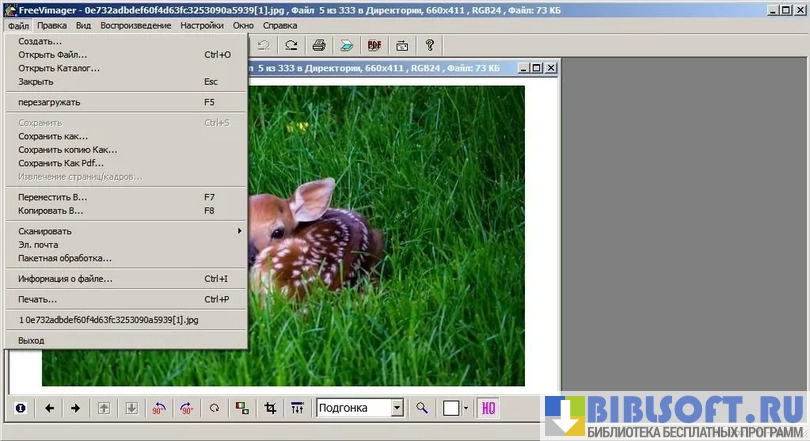Click the printer icon in the top toolbar

click(x=319, y=45)
